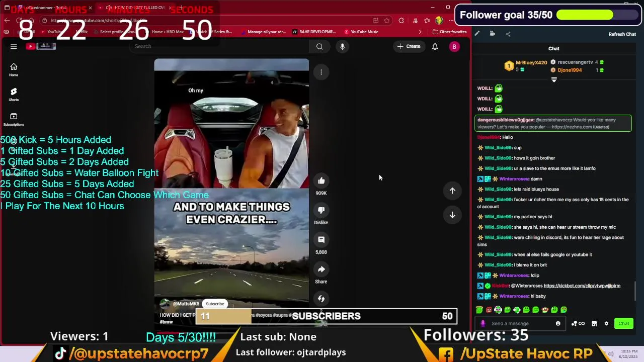Click the pencil edit icon above chat
This screenshot has height=362, width=644.
pyautogui.click(x=477, y=34)
